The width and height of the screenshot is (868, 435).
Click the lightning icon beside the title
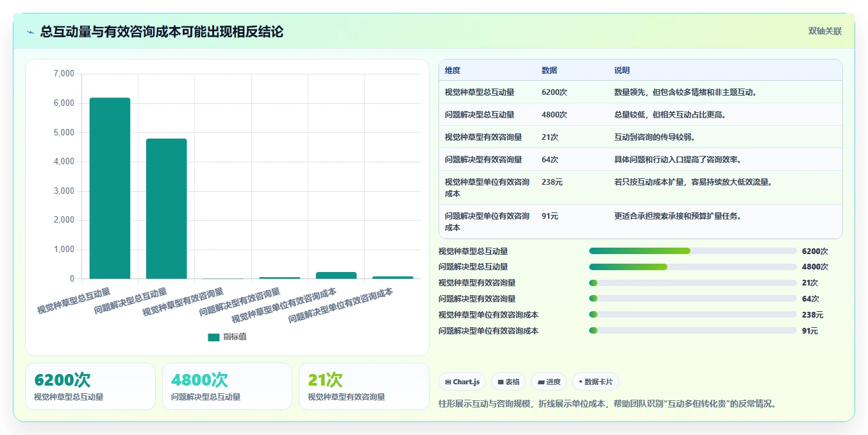tap(31, 32)
